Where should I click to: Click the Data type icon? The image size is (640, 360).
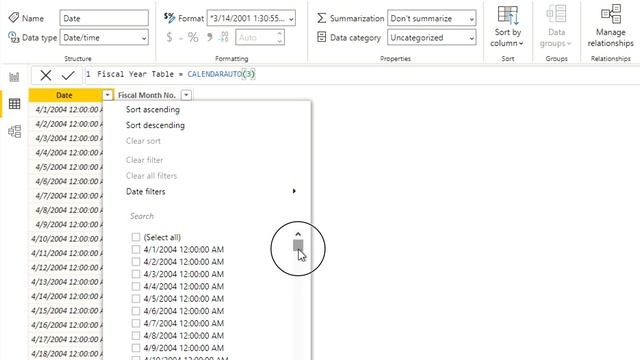[13, 37]
